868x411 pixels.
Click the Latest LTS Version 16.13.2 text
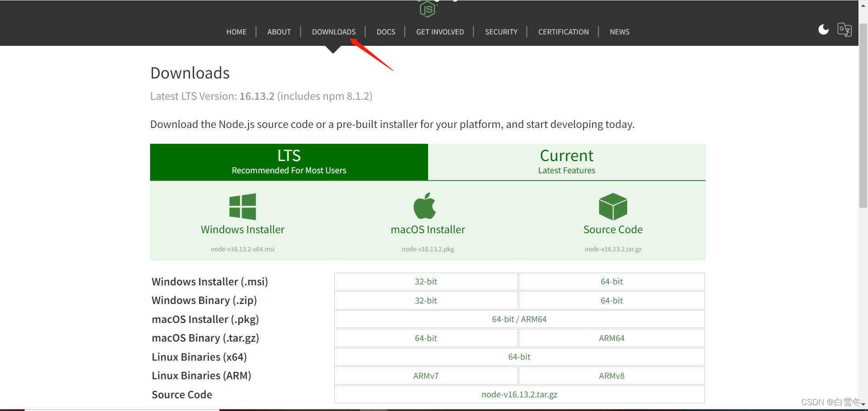click(x=261, y=96)
